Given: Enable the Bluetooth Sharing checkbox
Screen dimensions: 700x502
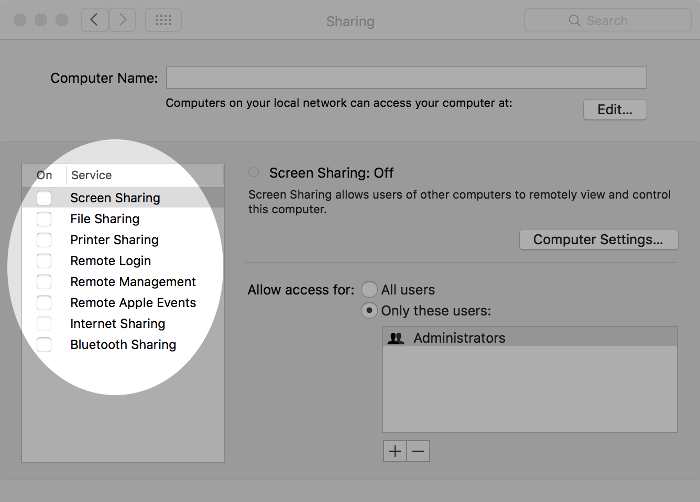Looking at the screenshot, I should [x=44, y=345].
